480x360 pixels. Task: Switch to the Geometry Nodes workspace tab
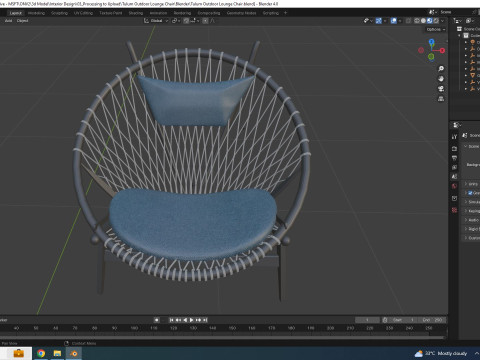(241, 13)
